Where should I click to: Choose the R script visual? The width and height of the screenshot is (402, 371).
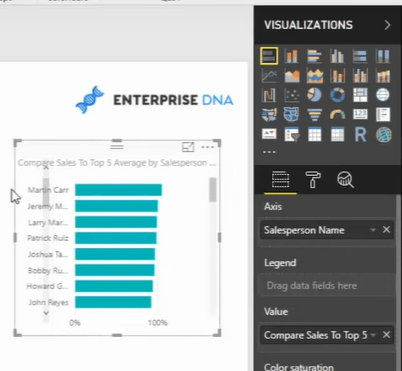click(x=360, y=135)
